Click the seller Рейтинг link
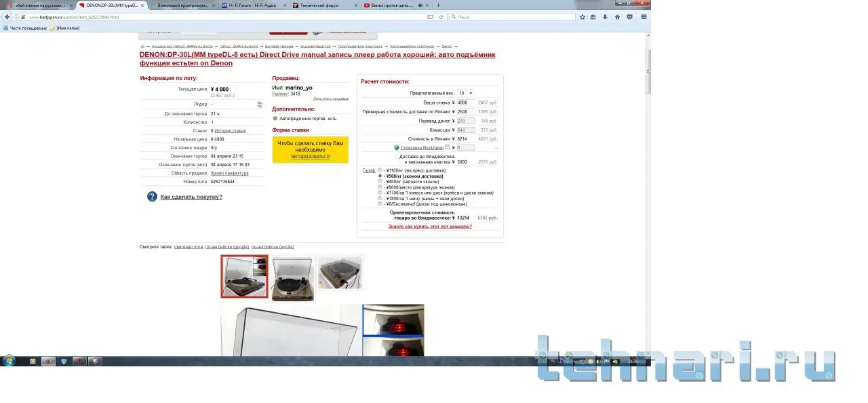Viewport: 868px width, 403px height. click(x=281, y=94)
